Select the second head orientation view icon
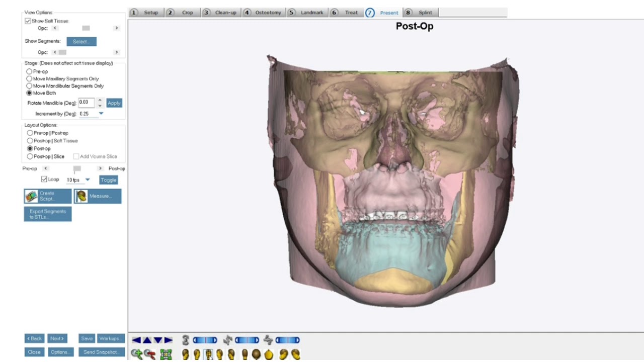This screenshot has height=362, width=644. point(197,354)
